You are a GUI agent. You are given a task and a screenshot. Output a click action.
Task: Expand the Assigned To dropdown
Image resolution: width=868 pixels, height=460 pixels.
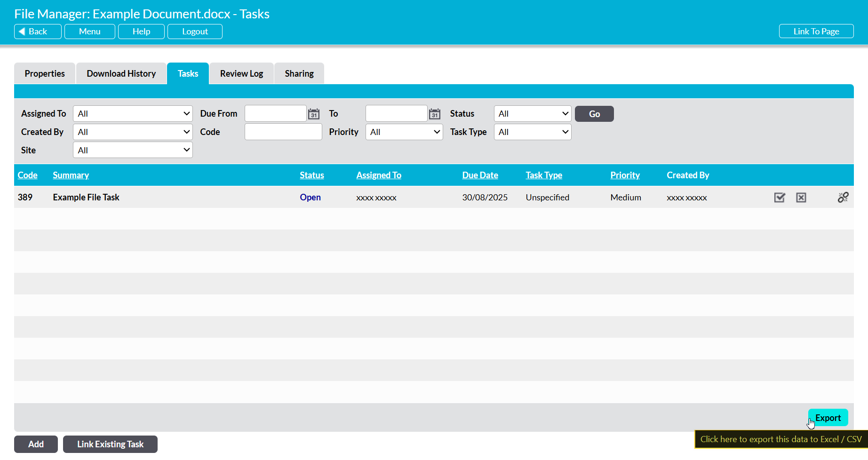point(133,114)
